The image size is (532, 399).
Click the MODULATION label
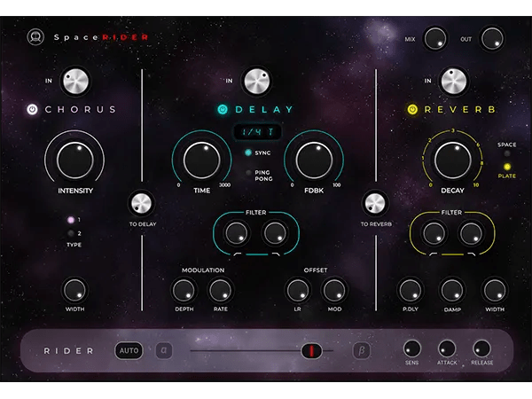203,270
